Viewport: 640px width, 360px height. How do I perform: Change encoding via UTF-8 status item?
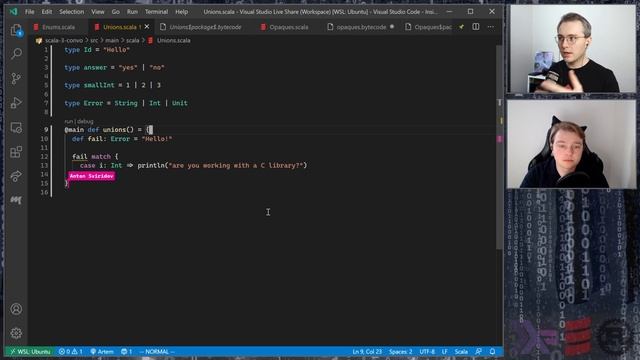click(427, 351)
